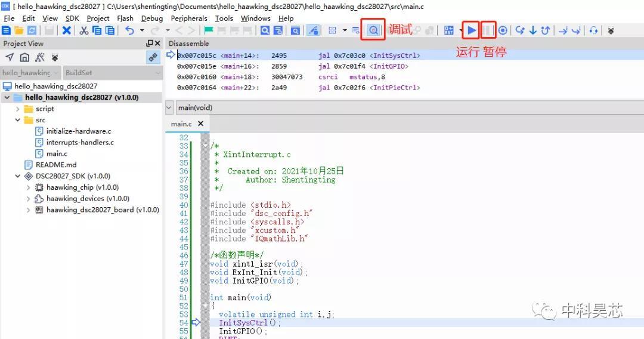Image resolution: width=644 pixels, height=339 pixels.
Task: Float the Project View panel
Action: pos(150,43)
